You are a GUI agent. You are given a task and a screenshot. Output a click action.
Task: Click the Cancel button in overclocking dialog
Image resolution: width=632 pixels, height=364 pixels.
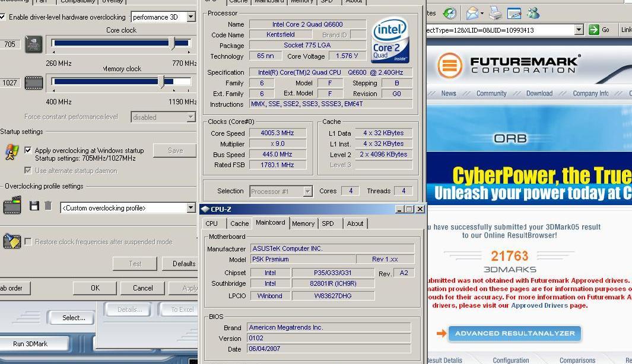142,288
